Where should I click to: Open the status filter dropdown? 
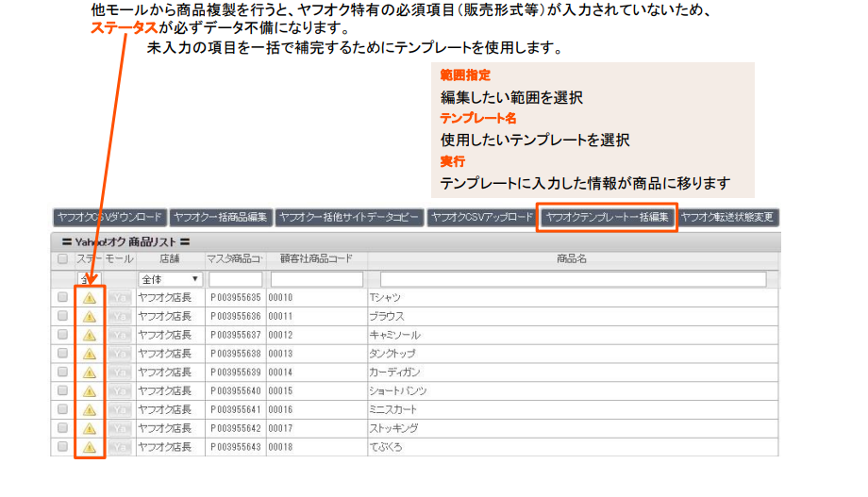click(x=89, y=279)
